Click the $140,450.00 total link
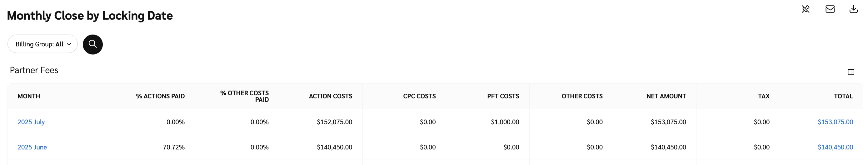Screen dimensions: 868x165 tap(835, 147)
